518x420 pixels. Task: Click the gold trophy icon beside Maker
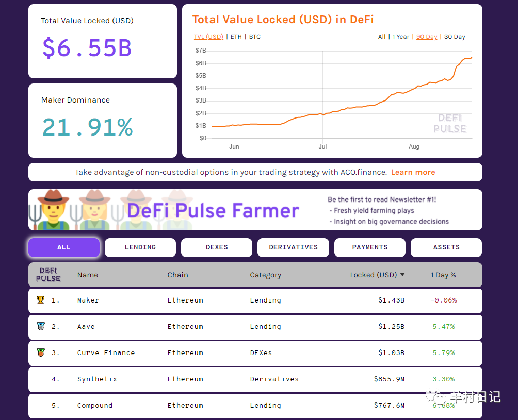[41, 300]
